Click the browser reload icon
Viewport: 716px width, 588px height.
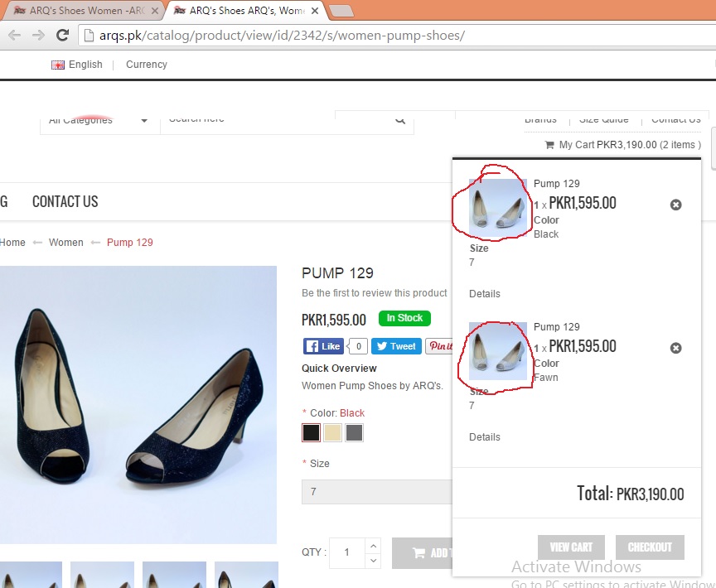click(62, 35)
